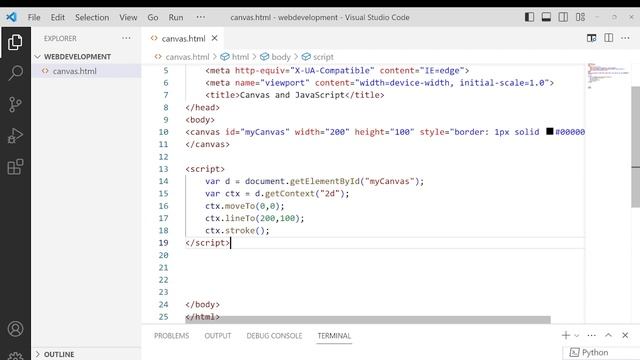This screenshot has height=360, width=640.
Task: Open terminal panel More Actions ellipsis
Action: 591,335
